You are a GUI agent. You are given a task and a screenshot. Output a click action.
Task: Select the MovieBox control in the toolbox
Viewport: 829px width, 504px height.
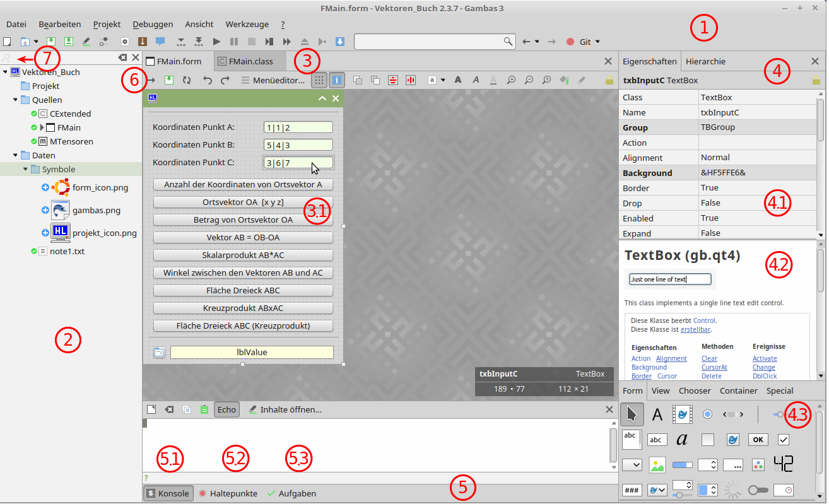682,414
